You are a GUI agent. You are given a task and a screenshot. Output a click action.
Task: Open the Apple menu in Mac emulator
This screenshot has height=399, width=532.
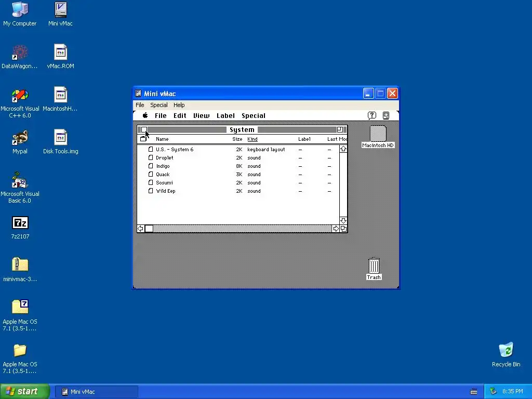pos(145,115)
